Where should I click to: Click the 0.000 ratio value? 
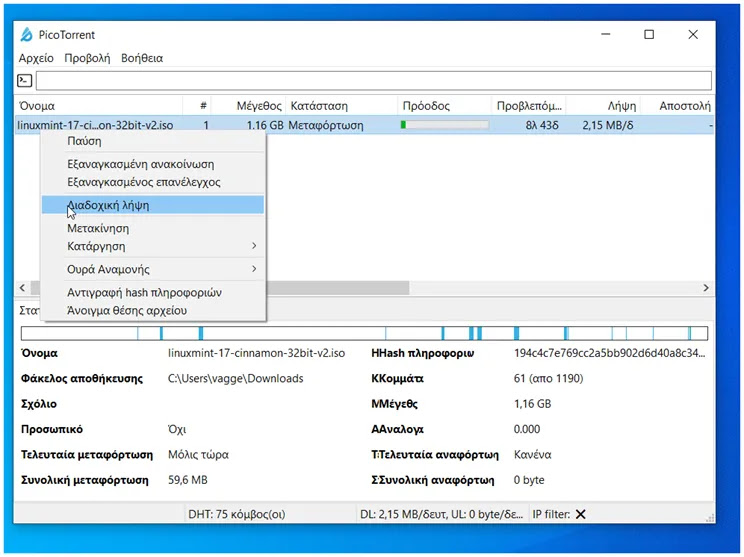point(527,429)
